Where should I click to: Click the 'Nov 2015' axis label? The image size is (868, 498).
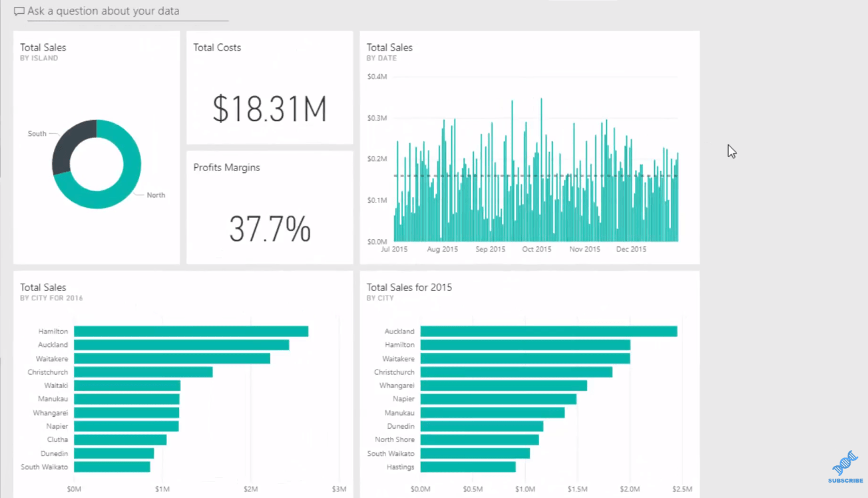(x=585, y=249)
